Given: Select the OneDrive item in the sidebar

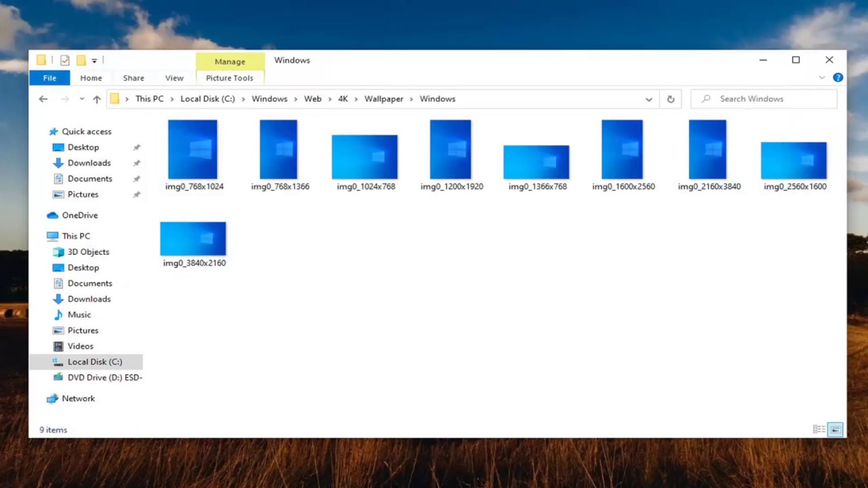Looking at the screenshot, I should click(x=79, y=215).
